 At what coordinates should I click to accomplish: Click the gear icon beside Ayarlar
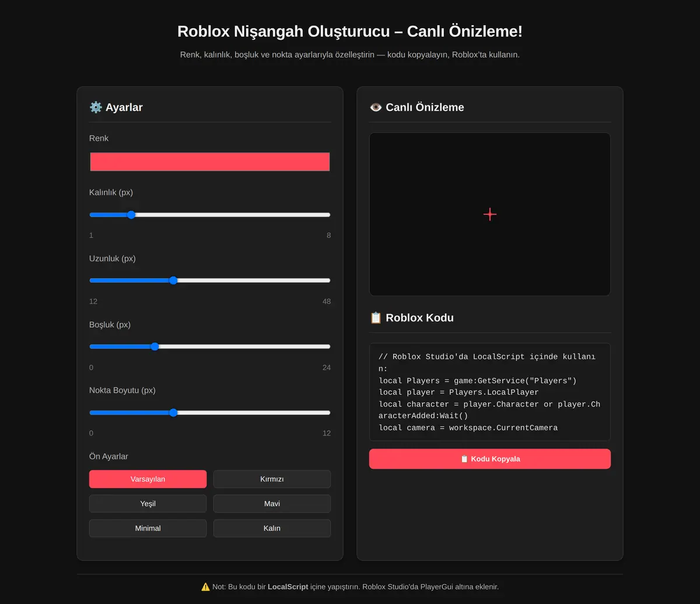[96, 107]
